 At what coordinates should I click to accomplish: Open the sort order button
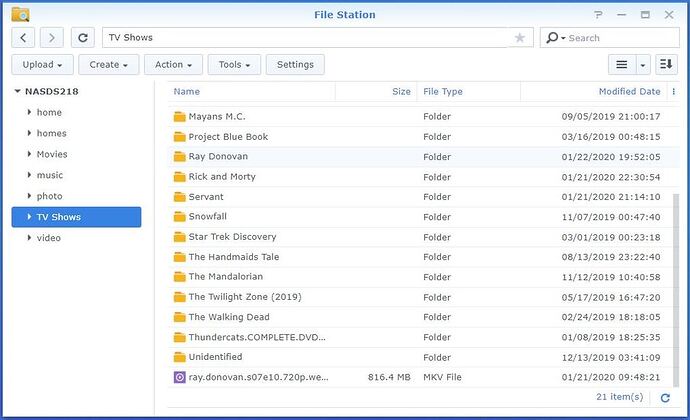tap(666, 65)
